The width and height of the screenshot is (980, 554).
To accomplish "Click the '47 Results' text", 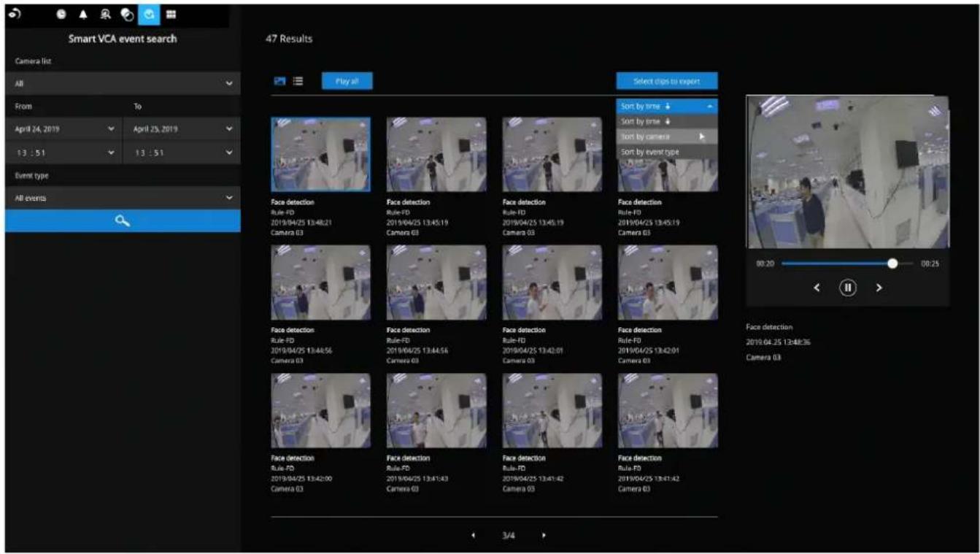I will (289, 39).
